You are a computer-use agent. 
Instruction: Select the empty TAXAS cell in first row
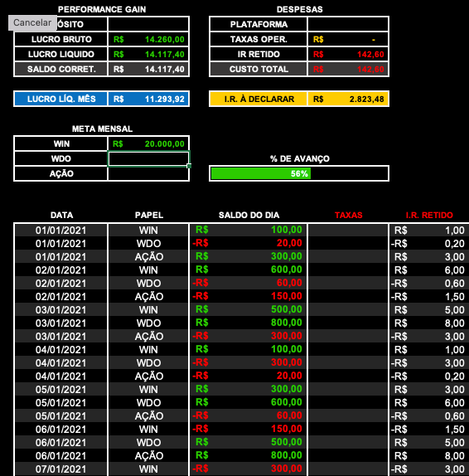348,231
